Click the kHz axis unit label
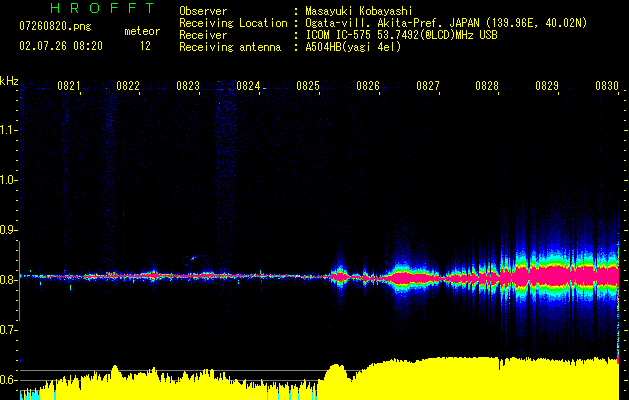Image resolution: width=629 pixels, height=400 pixels. 9,81
